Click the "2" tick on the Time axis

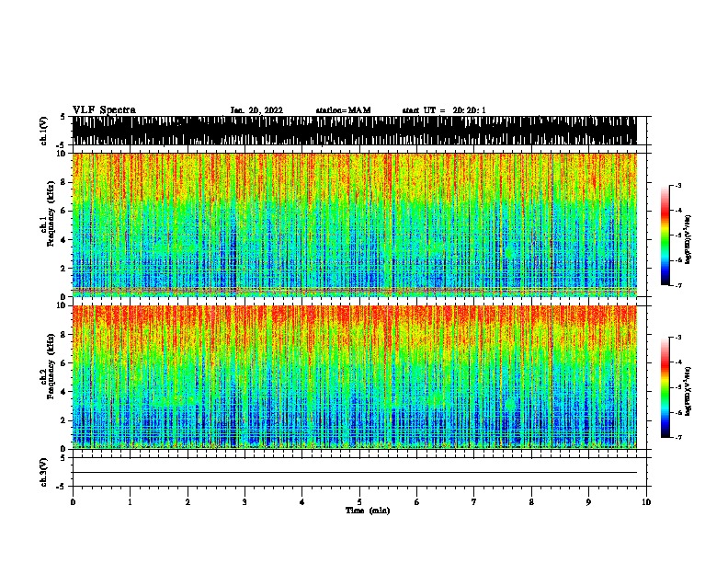coord(188,502)
